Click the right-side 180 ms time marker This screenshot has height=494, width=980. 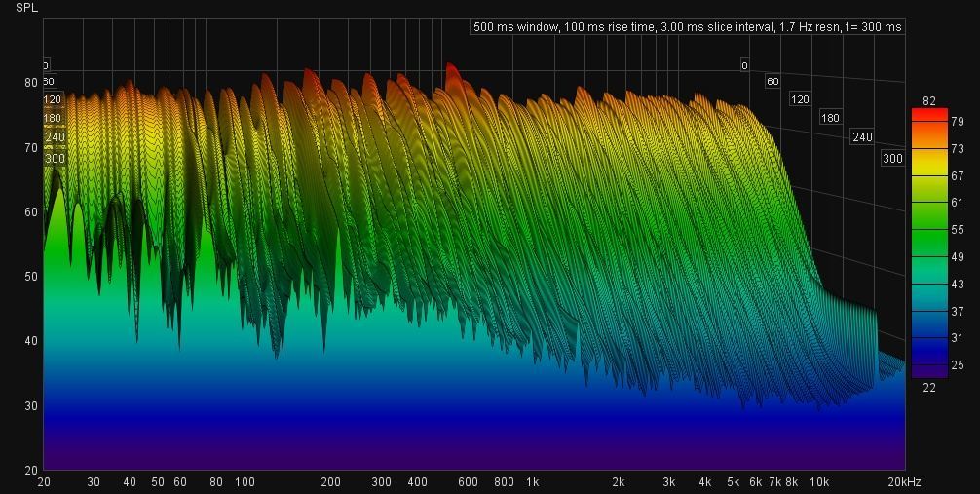(830, 118)
